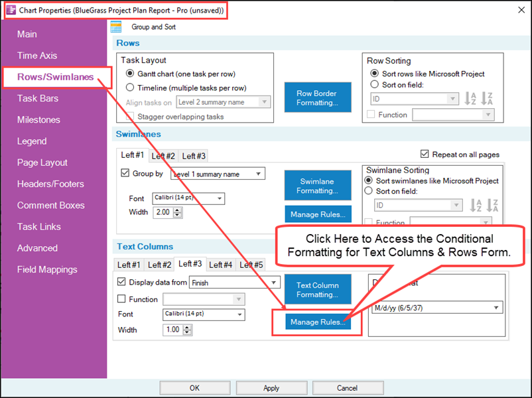Screen dimensions: 532x398
Task: Open Row Border Formatting
Action: [317, 97]
